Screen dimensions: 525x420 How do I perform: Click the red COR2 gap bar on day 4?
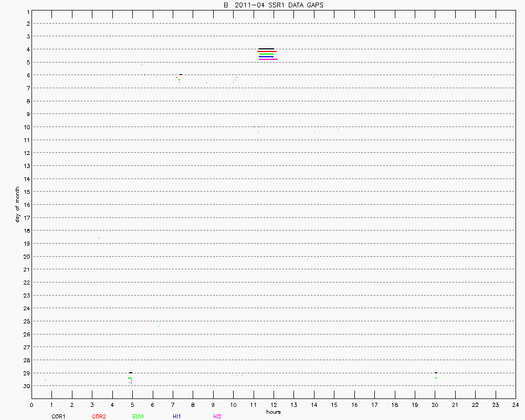[x=267, y=51]
